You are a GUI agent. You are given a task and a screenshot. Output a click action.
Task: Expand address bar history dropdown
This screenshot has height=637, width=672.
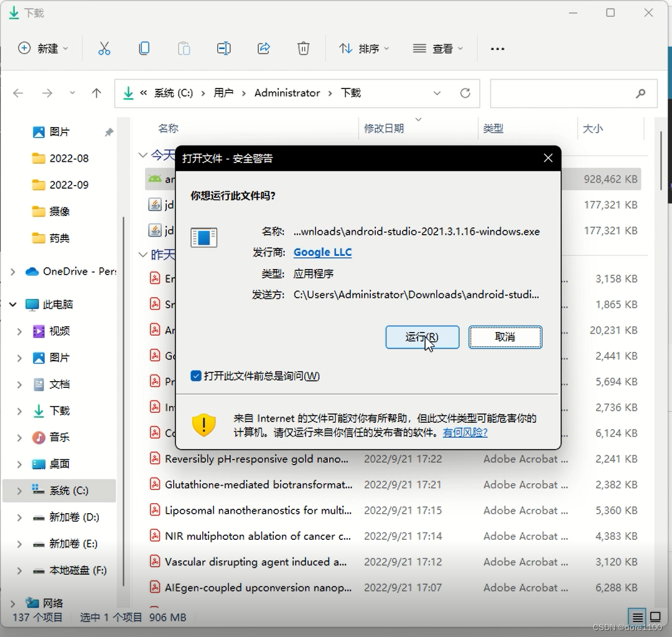pyautogui.click(x=437, y=93)
